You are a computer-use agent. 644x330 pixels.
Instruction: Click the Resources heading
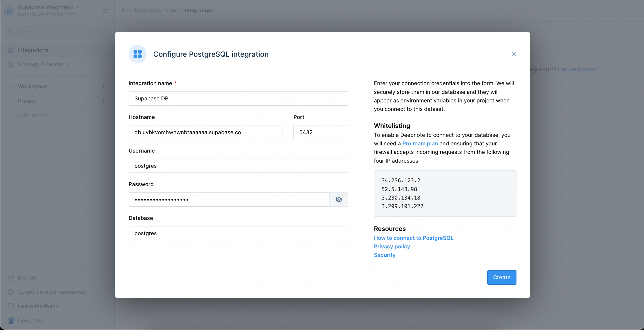tap(389, 229)
